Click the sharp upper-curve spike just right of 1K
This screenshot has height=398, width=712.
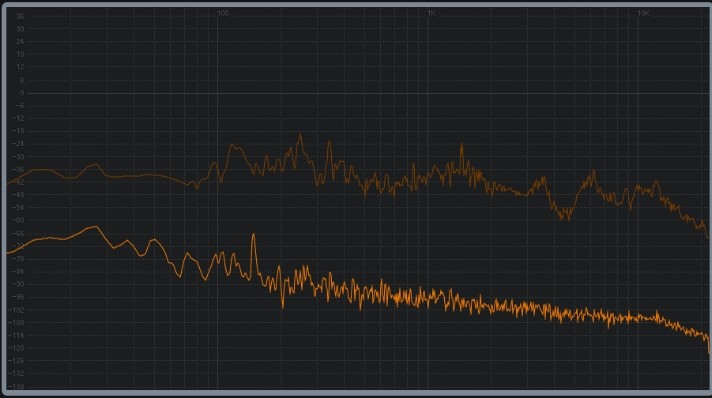tap(462, 144)
